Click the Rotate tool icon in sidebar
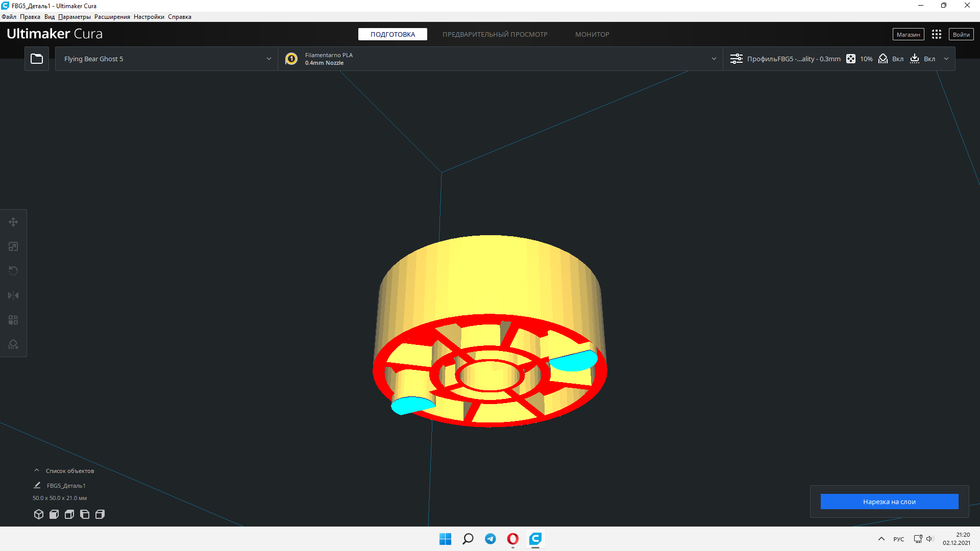Image resolution: width=980 pixels, height=551 pixels. click(x=12, y=270)
